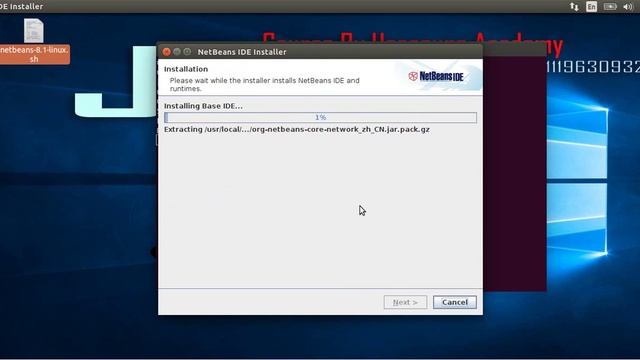This screenshot has height=360, width=640.
Task: Open the sound volume indicator
Action: pos(628,7)
